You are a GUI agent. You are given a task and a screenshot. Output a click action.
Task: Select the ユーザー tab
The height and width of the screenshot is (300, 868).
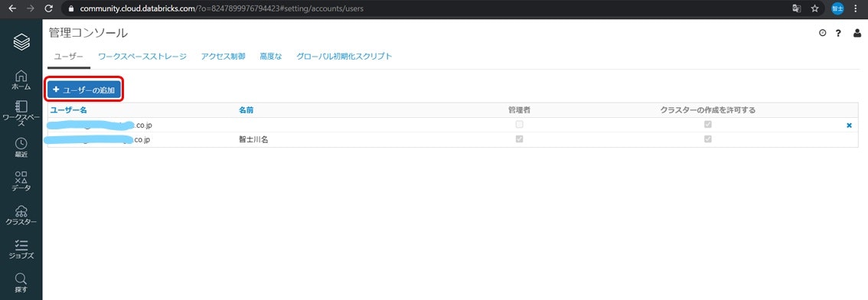(x=69, y=57)
